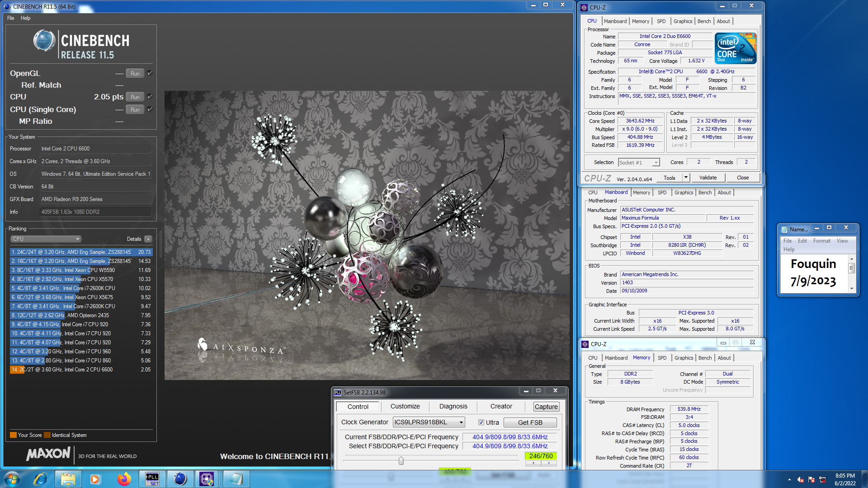This screenshot has width=868, height=488.
Task: Toggle the CPU (Single Core) test checkbox
Action: [150, 109]
